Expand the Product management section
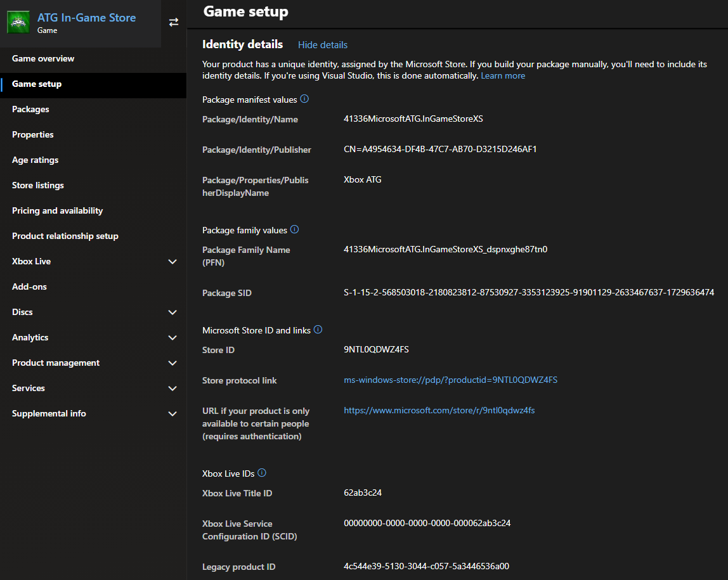This screenshot has width=728, height=580. [93, 363]
